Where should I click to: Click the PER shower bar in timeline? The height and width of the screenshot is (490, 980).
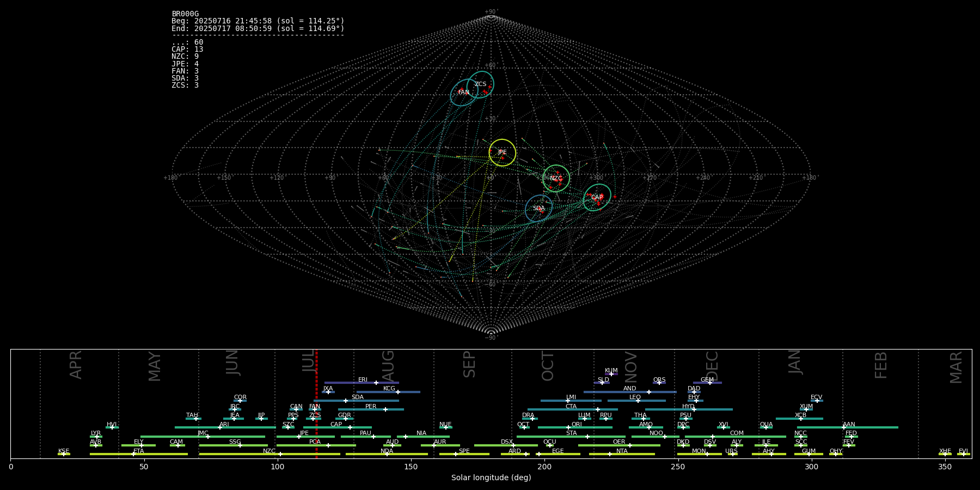click(x=371, y=409)
